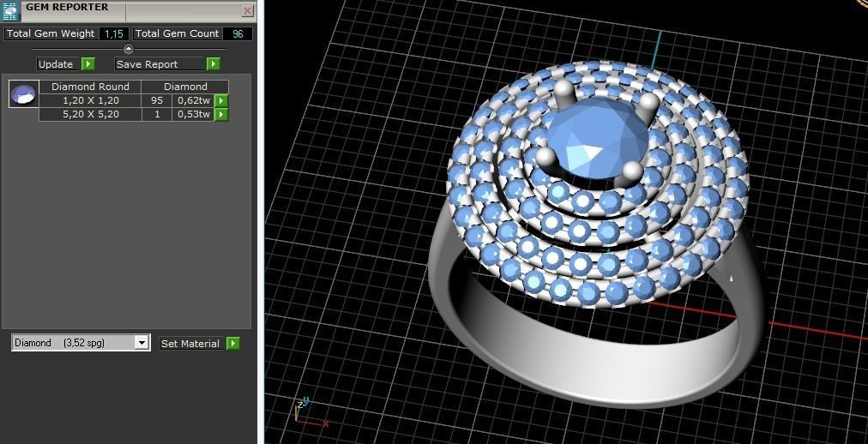Click the Diamond material column header

185,87
